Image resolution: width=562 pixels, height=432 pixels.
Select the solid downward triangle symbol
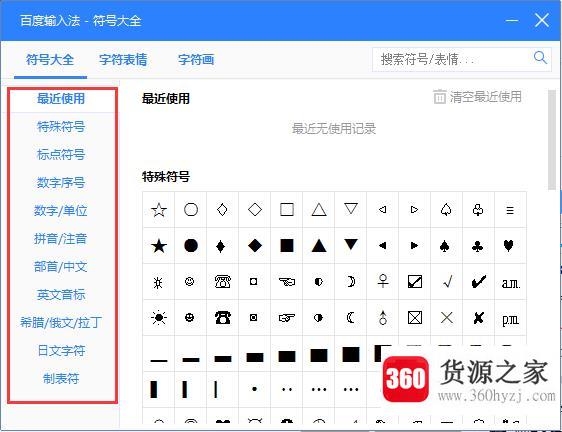point(351,246)
